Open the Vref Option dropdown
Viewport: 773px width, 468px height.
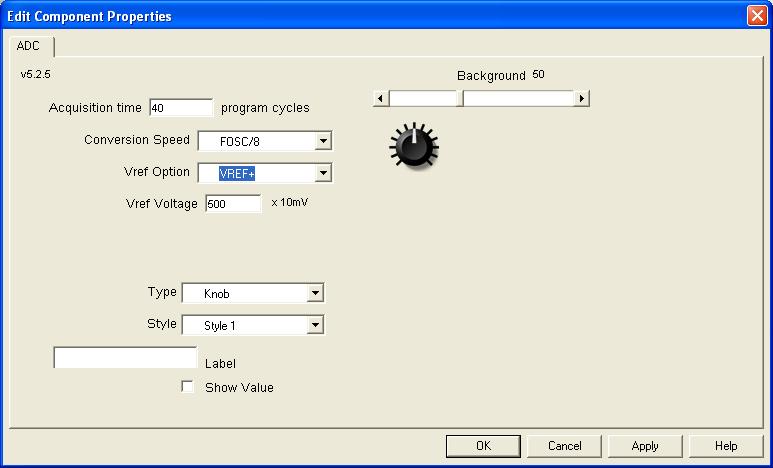(323, 173)
